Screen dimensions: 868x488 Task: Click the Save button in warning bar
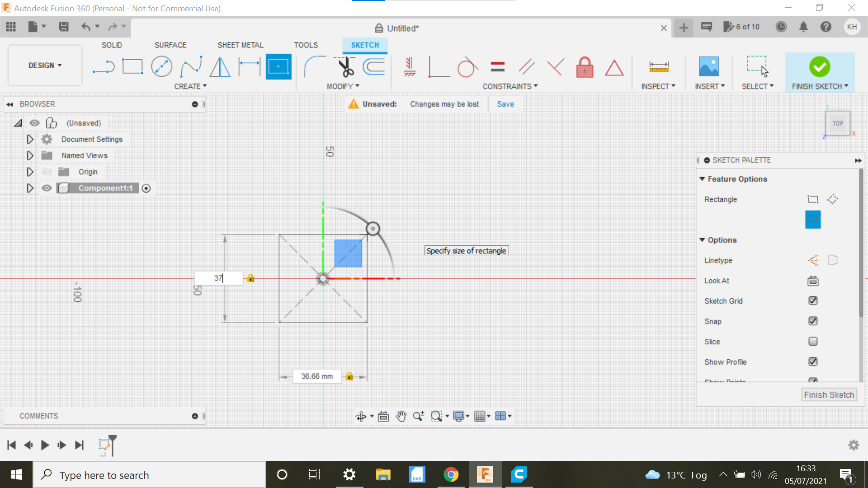pos(505,103)
